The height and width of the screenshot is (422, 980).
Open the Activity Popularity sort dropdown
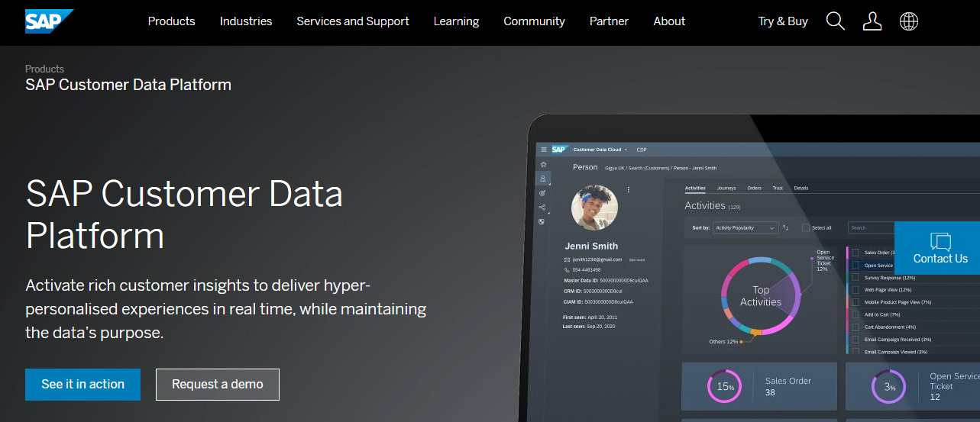click(745, 227)
